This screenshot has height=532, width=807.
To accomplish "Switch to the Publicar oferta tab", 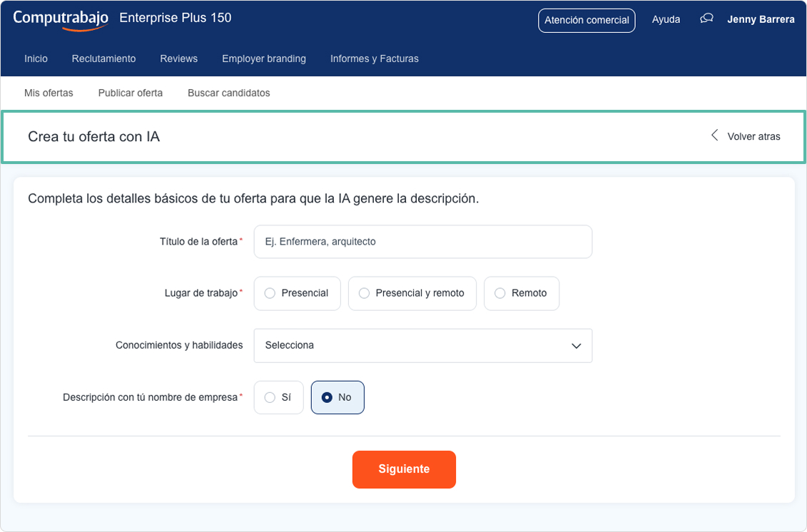I will click(130, 93).
